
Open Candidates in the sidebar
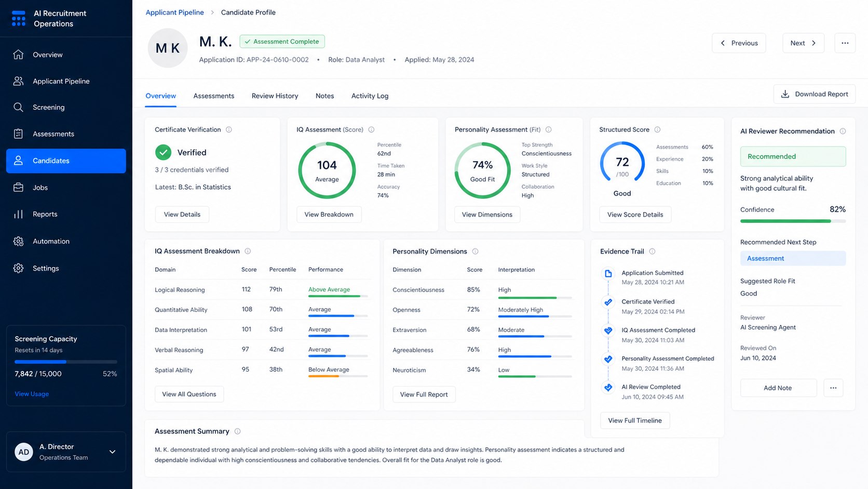coord(66,161)
